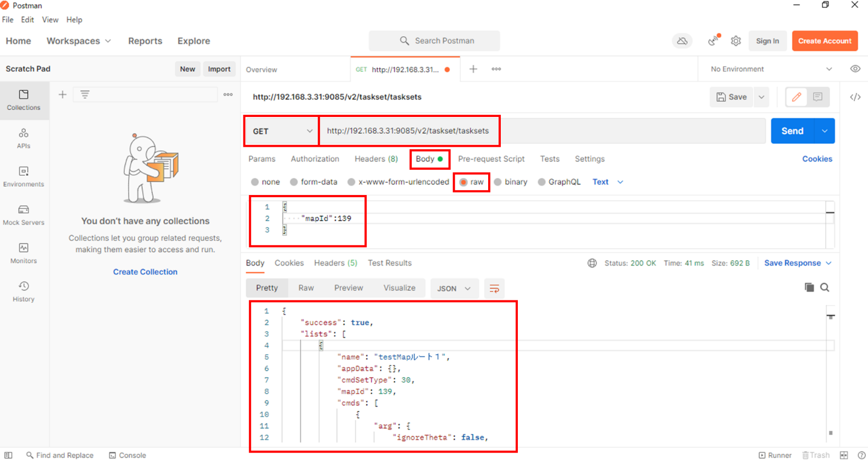
Task: Switch to the Authorization tab
Action: [x=314, y=159]
